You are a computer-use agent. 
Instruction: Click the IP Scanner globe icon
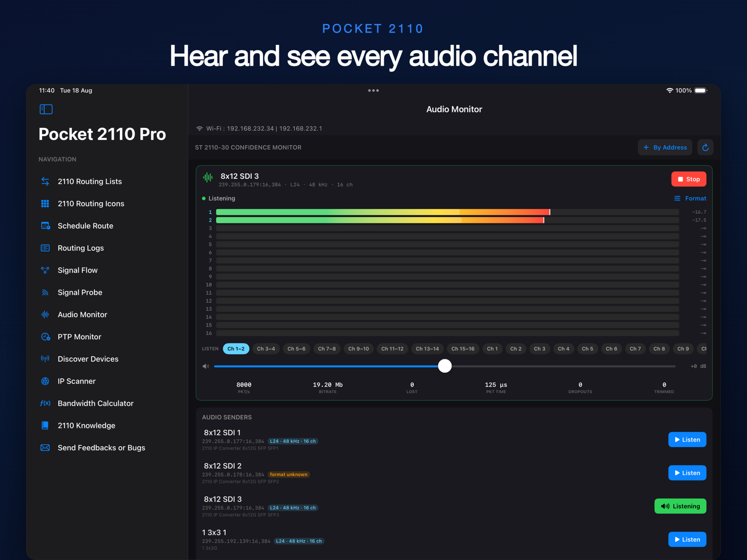(45, 381)
